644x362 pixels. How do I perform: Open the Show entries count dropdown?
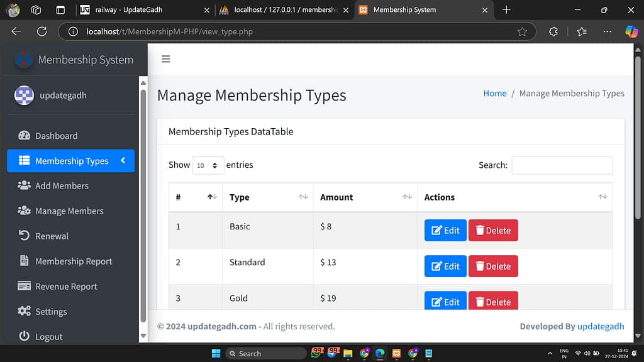pyautogui.click(x=208, y=165)
